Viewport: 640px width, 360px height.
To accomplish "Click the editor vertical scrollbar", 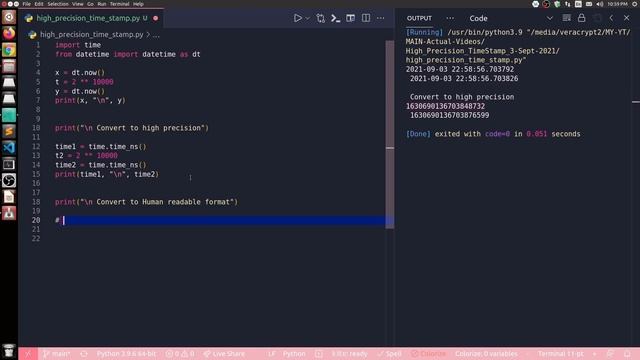I will tap(390, 135).
